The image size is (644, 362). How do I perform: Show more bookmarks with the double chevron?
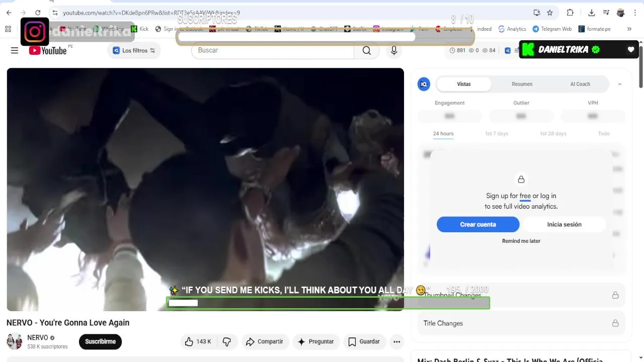[x=629, y=29]
